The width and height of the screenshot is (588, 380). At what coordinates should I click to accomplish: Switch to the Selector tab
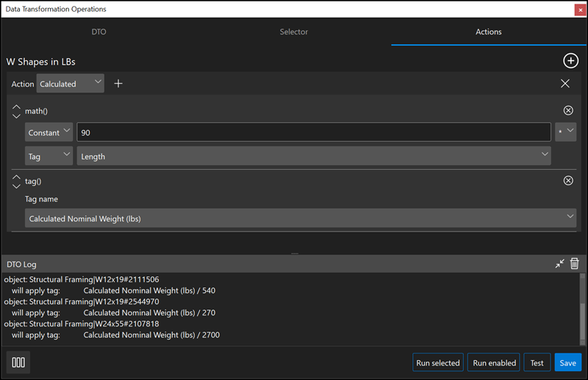pos(293,32)
